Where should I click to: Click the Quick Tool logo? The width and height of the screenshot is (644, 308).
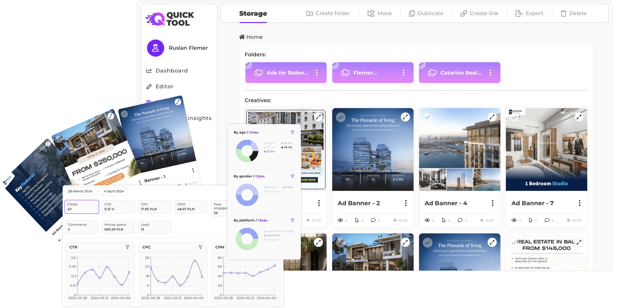pos(170,19)
